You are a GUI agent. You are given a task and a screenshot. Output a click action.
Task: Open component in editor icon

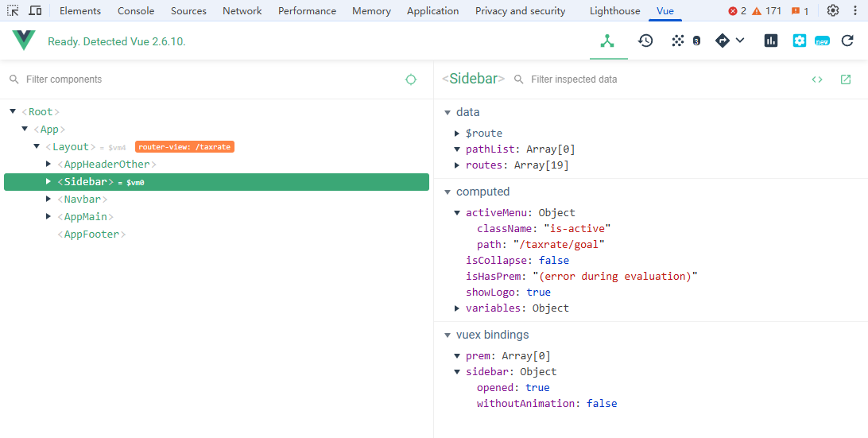[845, 79]
